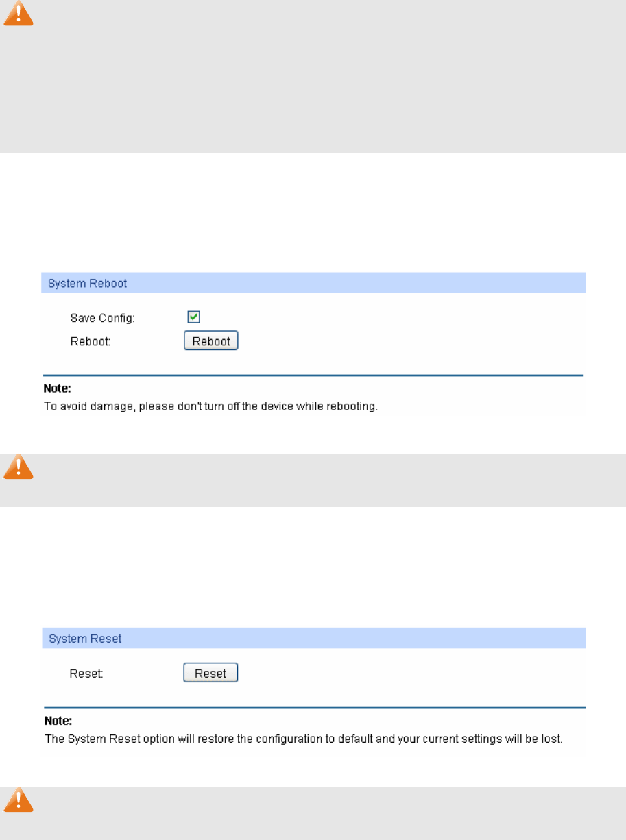The image size is (626, 840).
Task: Click the Note heading under System Reboot
Action: click(58, 388)
